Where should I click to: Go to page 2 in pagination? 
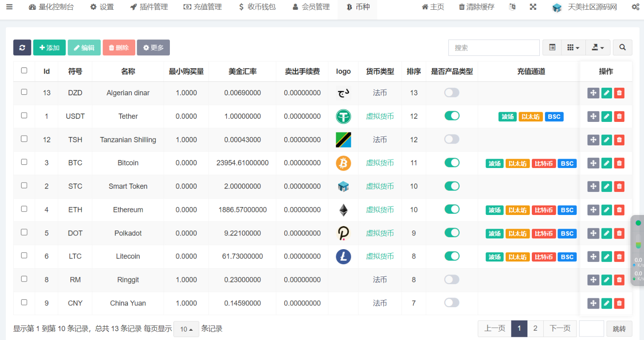tap(535, 328)
